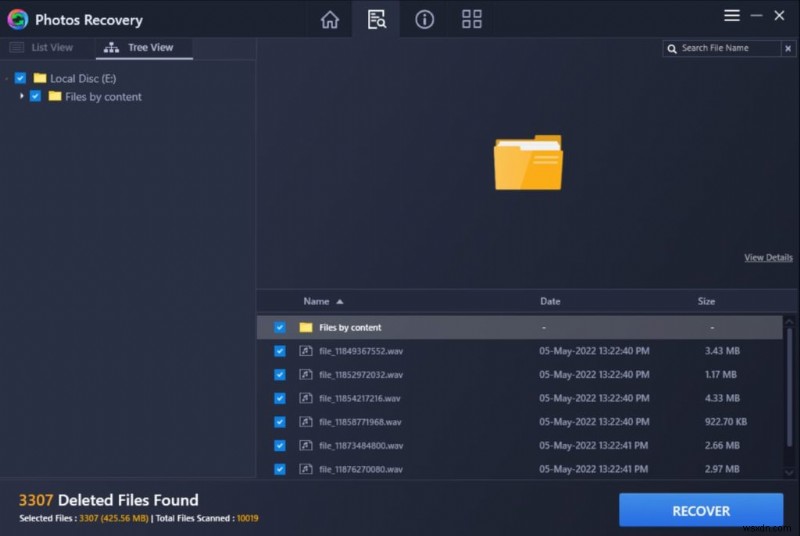Click 3307 Deleted Files Found text
The height and width of the screenshot is (536, 800).
[109, 500]
